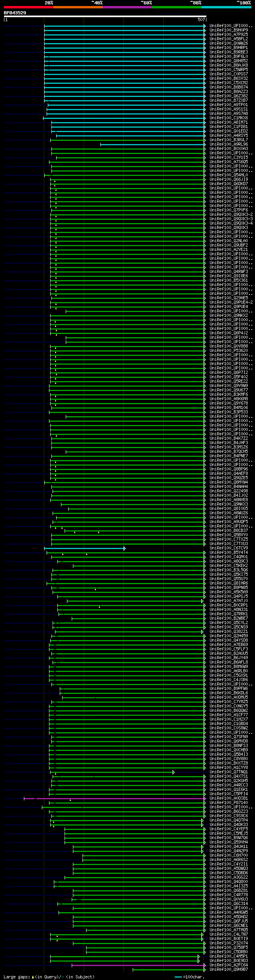Click the cyan ~100% identity legend bar

coord(226,7)
